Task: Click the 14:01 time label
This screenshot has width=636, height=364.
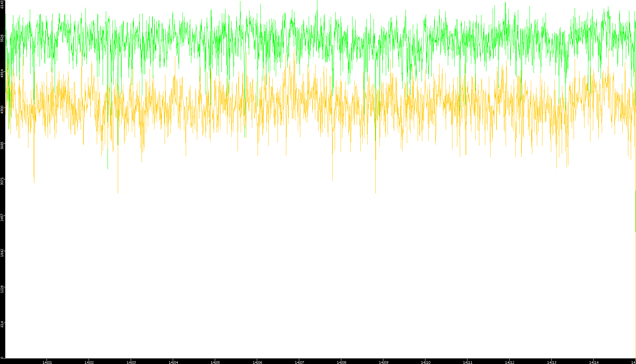Action: (x=47, y=362)
